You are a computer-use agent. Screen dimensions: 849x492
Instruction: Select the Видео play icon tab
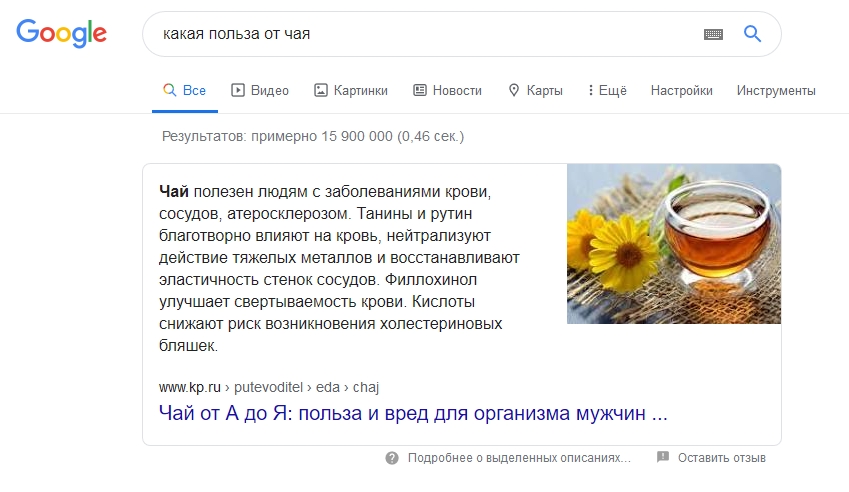(x=238, y=90)
